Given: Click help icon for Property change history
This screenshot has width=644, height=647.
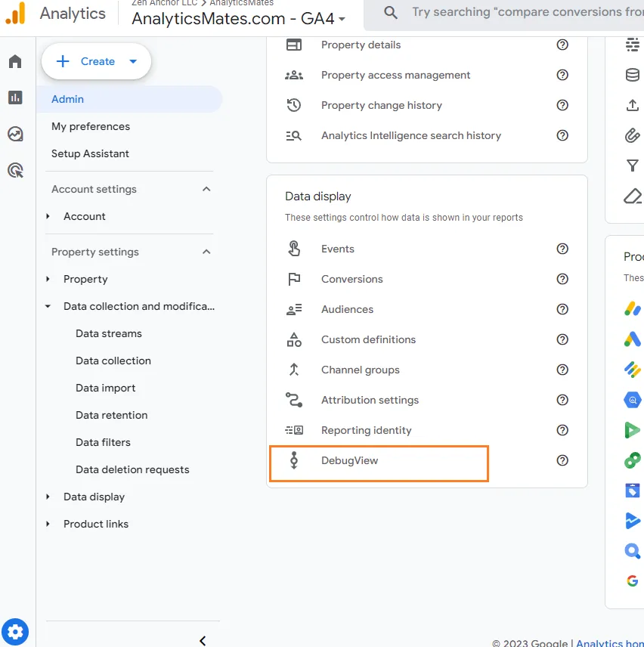Looking at the screenshot, I should (x=562, y=105).
